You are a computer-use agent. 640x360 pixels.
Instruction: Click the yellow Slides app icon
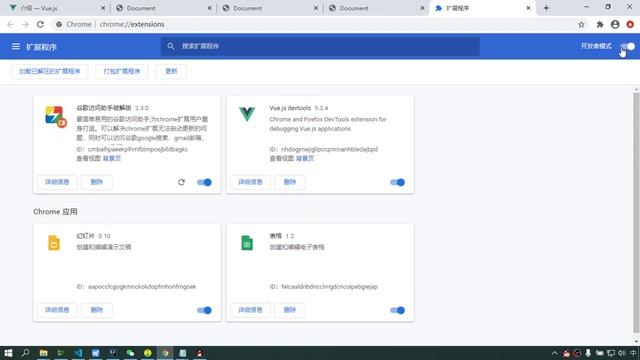tap(54, 243)
